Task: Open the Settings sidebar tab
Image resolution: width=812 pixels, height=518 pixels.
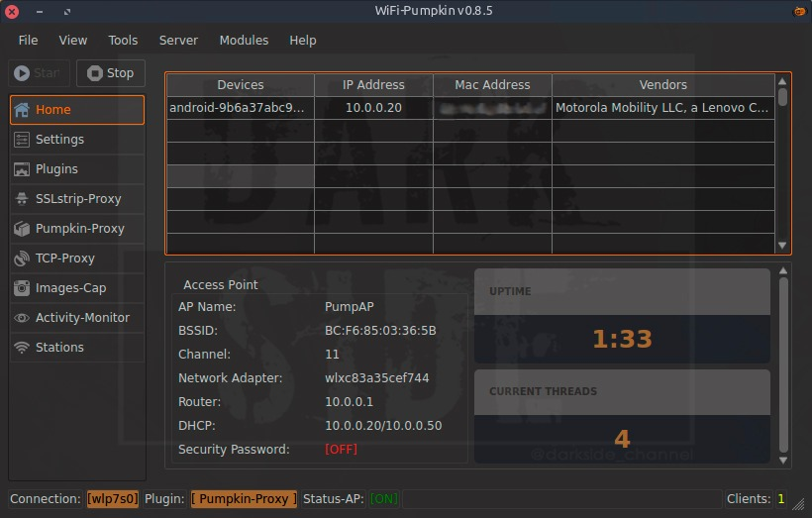Action: 59,140
